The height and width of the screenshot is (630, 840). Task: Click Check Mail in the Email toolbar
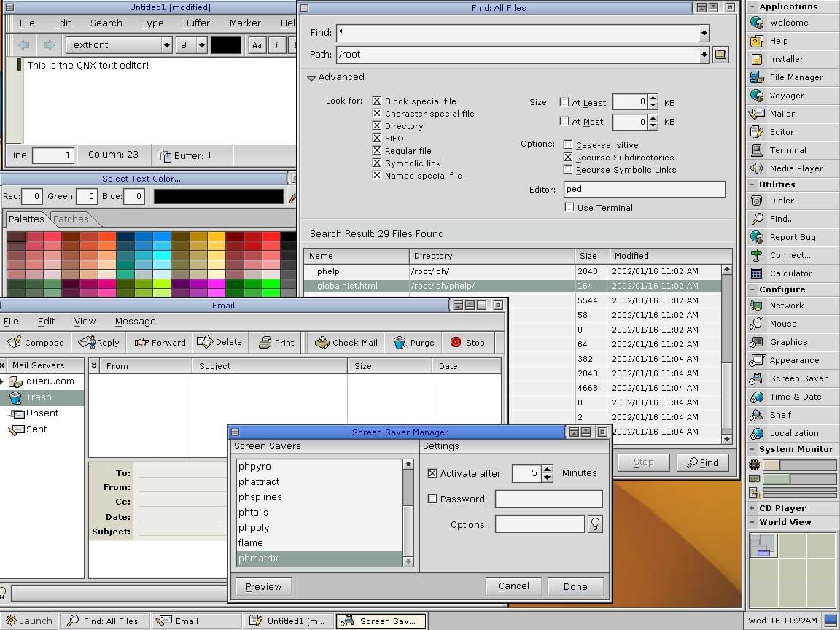point(346,343)
